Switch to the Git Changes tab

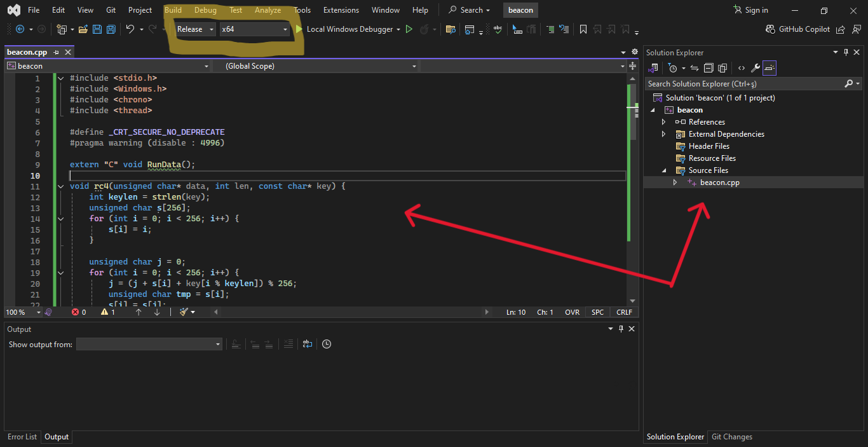(x=732, y=437)
